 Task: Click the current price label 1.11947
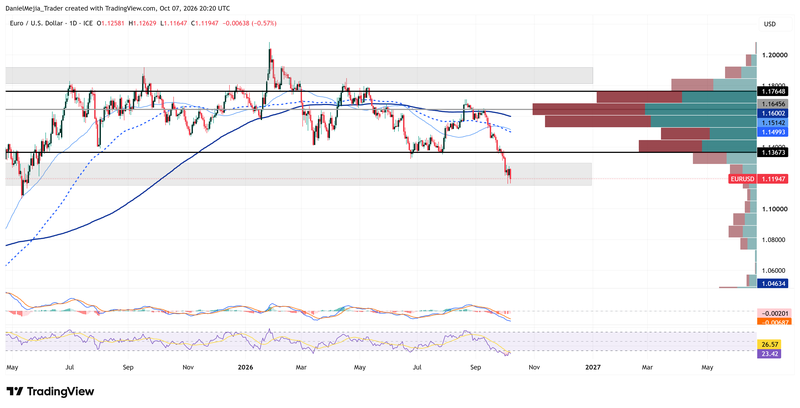pyautogui.click(x=772, y=179)
